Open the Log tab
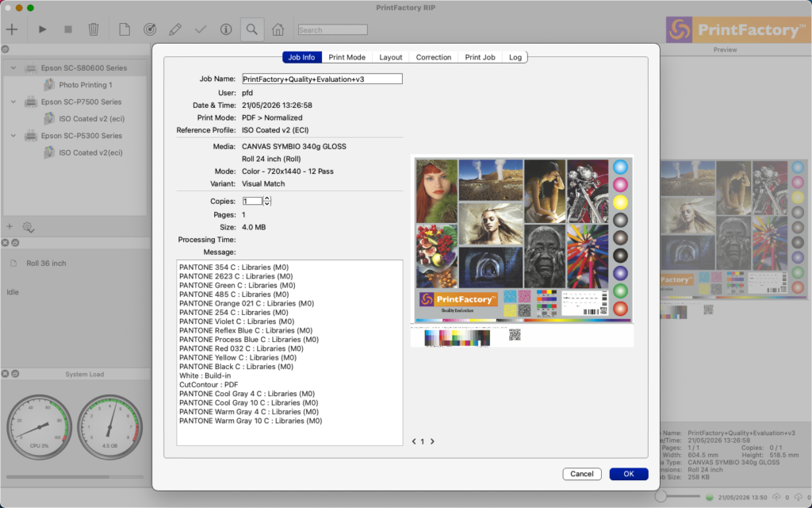 (x=515, y=57)
